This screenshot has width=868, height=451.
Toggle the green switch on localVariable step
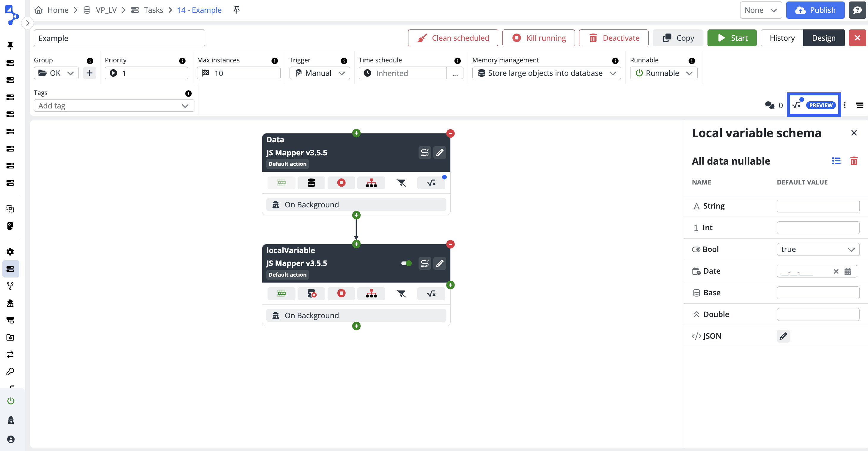[x=406, y=264]
